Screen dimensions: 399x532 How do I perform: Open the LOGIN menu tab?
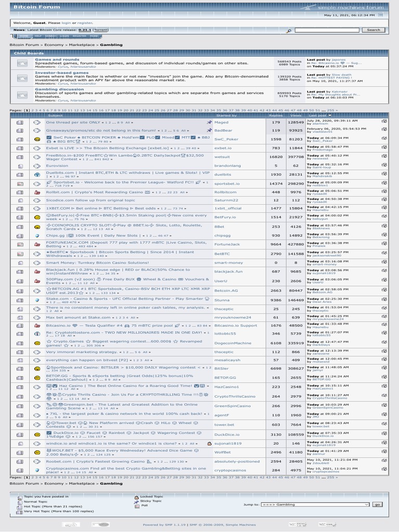64,36
